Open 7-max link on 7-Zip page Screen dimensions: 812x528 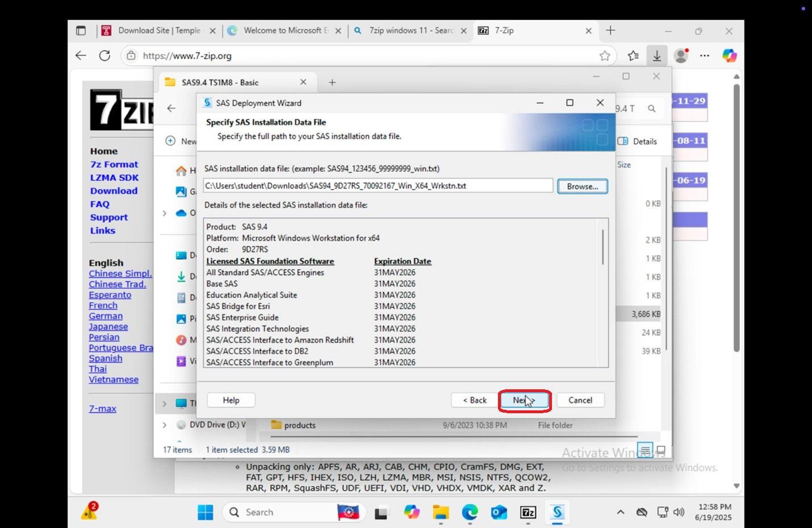tap(102, 409)
